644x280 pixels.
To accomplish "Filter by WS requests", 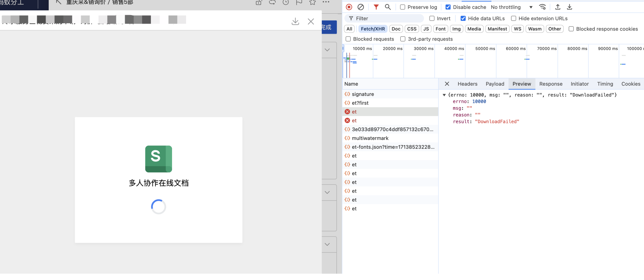I will 518,29.
